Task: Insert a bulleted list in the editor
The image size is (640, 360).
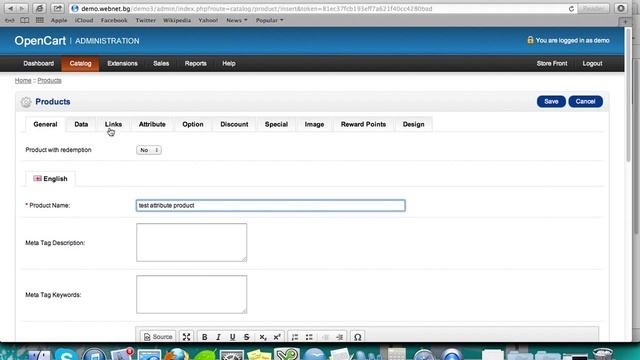Action: (x=309, y=337)
